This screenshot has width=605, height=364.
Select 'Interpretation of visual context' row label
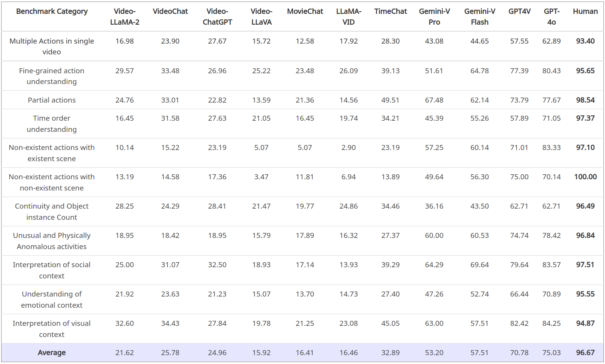(x=52, y=329)
